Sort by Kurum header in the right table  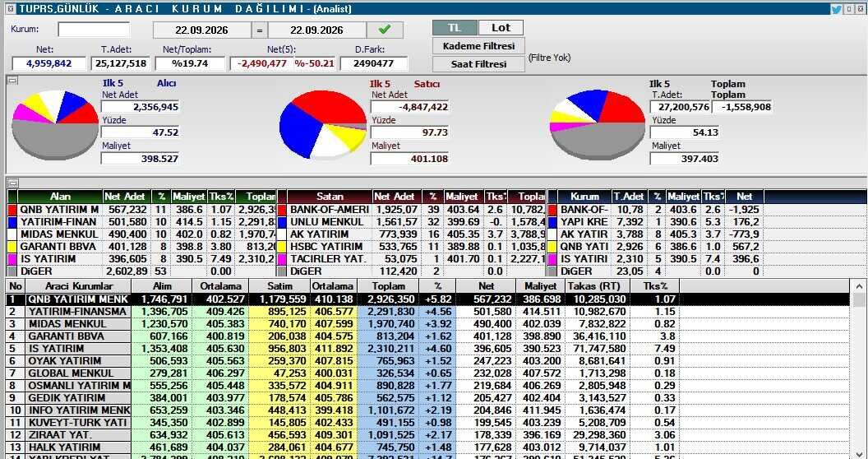pos(584,197)
